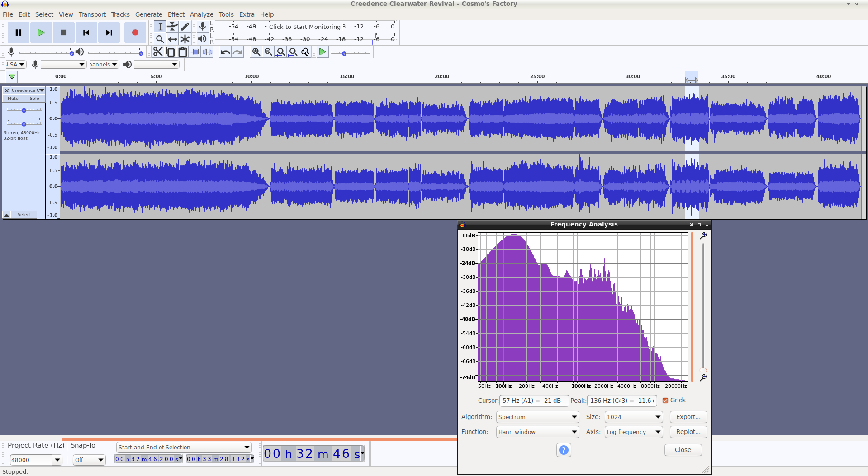This screenshot has width=868, height=476.
Task: Select the Draw pencil tool
Action: click(x=185, y=27)
